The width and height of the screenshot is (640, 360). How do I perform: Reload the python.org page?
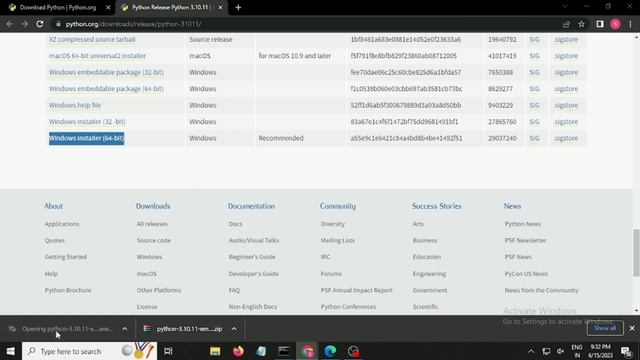[40, 24]
